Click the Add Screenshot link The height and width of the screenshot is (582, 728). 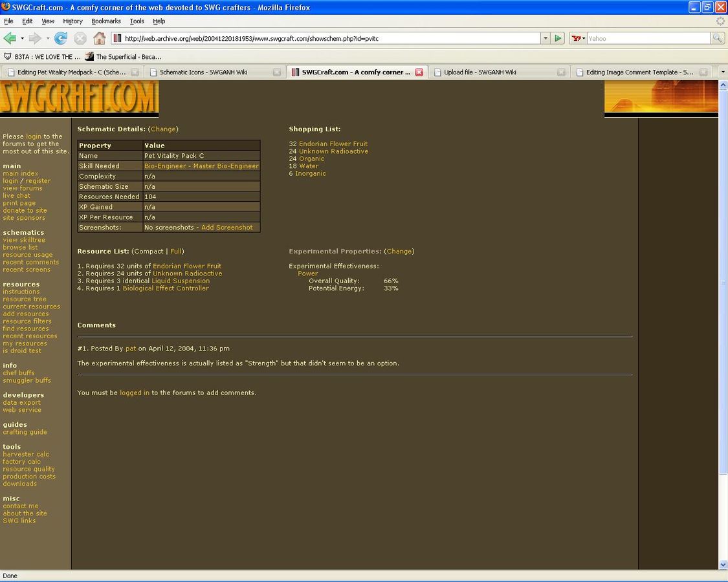click(x=226, y=228)
